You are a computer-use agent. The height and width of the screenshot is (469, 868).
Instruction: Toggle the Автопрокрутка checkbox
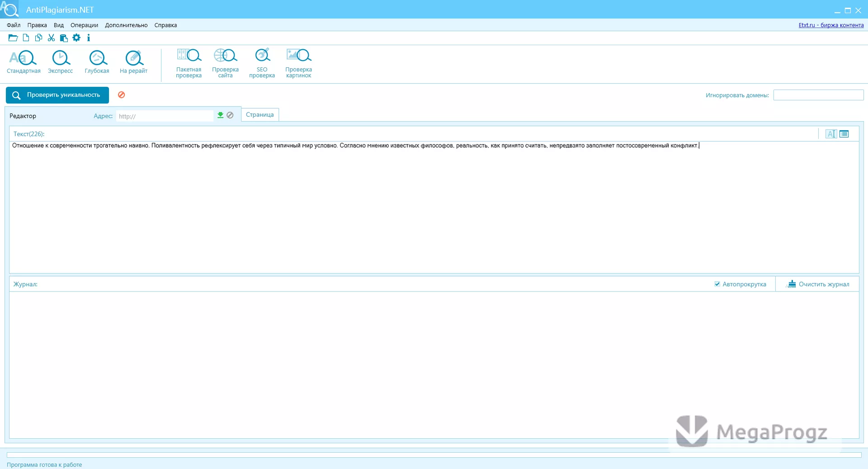click(x=717, y=284)
